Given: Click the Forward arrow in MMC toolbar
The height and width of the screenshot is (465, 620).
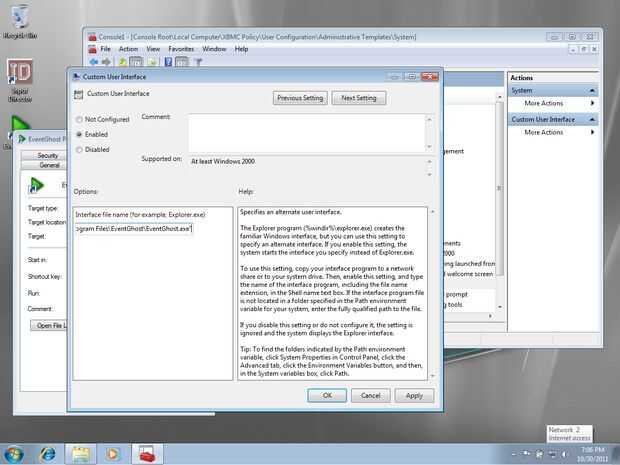Looking at the screenshot, I should click(x=106, y=62).
